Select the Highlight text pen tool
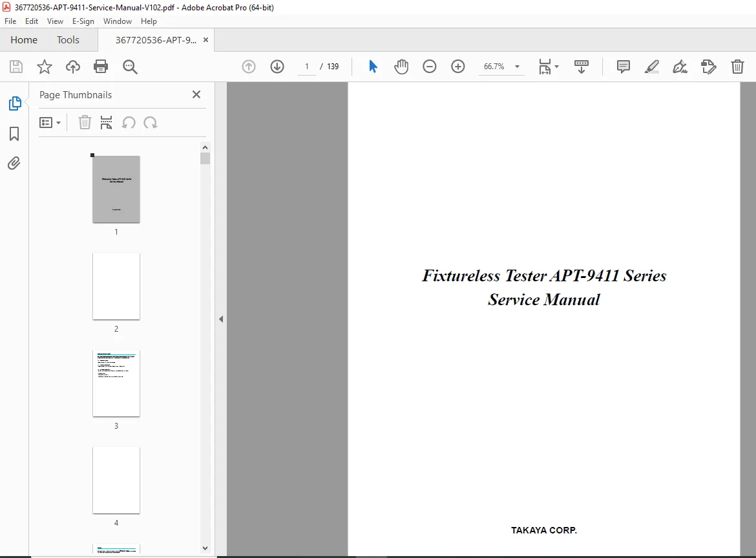756x558 pixels. (x=652, y=67)
